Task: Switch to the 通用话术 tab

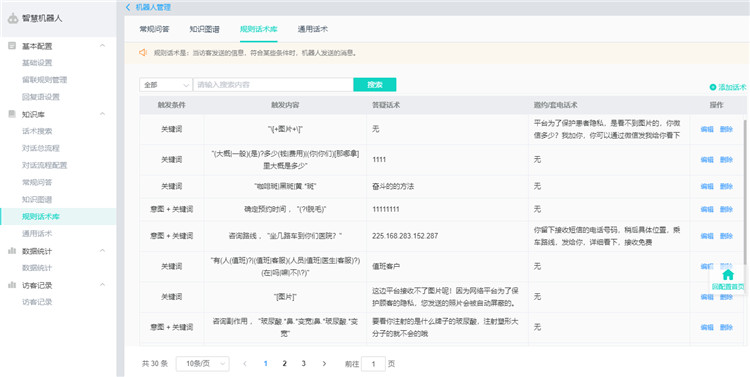Action: 313,29
